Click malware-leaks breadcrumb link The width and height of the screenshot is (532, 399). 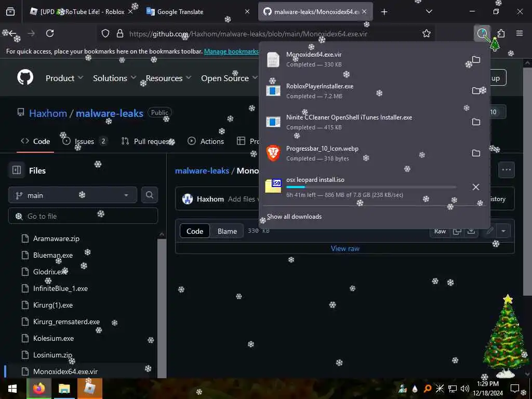[202, 170]
